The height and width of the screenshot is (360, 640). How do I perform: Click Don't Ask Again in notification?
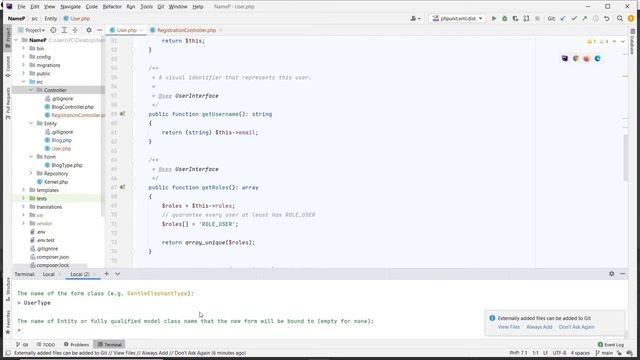pos(576,327)
